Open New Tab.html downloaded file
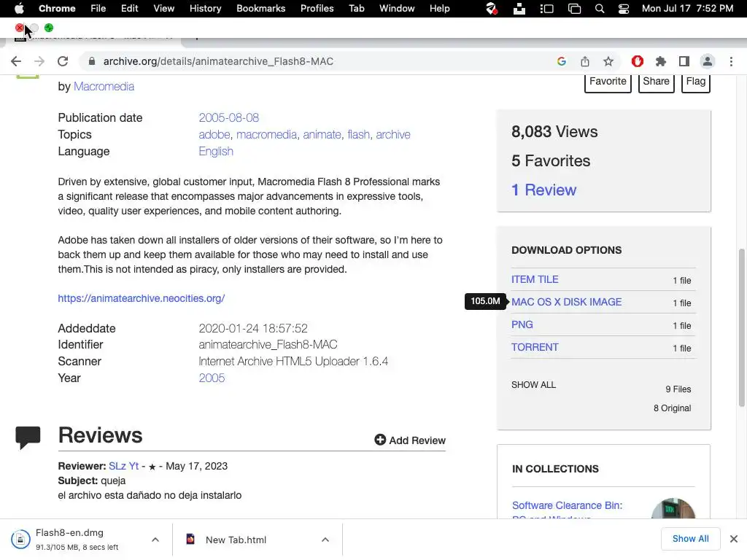This screenshot has height=560, width=747. coord(236,540)
